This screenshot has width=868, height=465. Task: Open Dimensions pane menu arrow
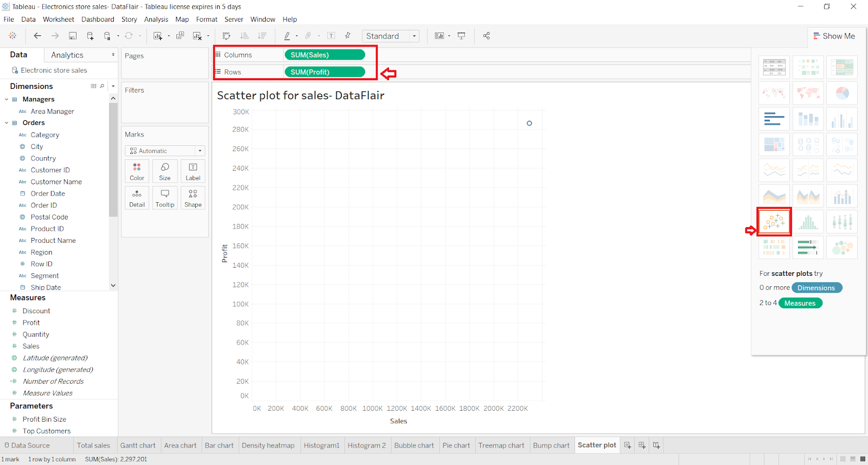click(113, 86)
